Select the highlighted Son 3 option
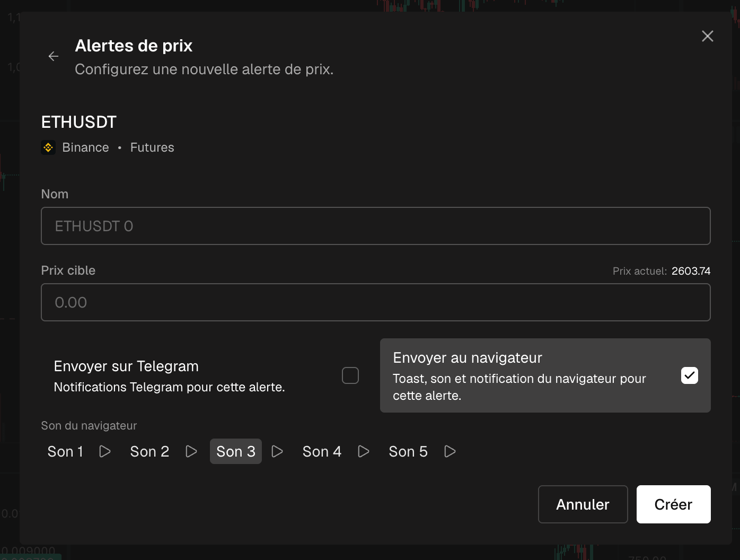Image resolution: width=740 pixels, height=560 pixels. click(x=236, y=451)
